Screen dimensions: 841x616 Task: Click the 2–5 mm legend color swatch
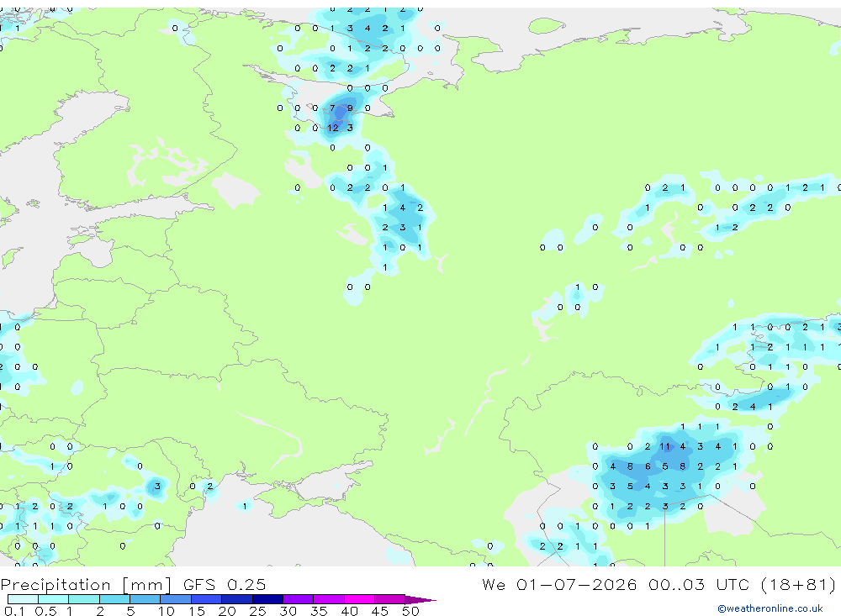[114, 599]
